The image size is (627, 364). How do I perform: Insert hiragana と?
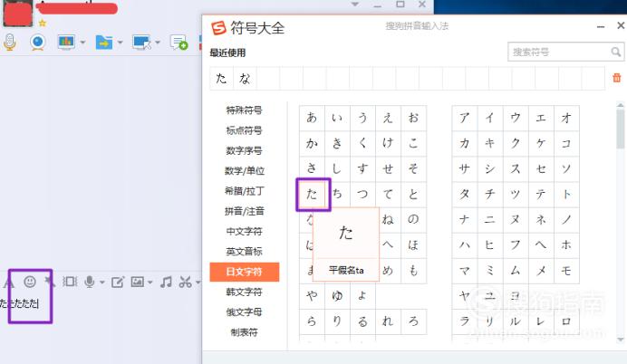click(x=413, y=194)
